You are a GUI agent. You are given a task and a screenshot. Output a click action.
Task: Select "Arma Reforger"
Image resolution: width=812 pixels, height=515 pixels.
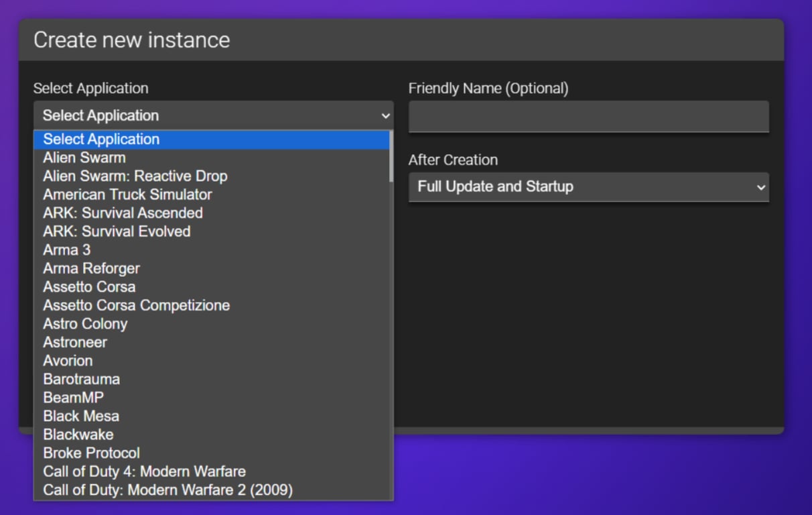91,268
